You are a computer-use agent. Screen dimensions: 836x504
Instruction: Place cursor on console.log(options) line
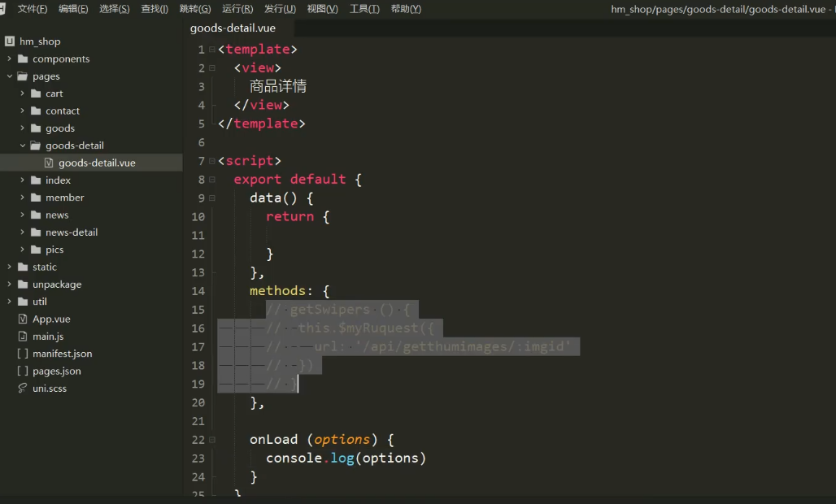[346, 458]
